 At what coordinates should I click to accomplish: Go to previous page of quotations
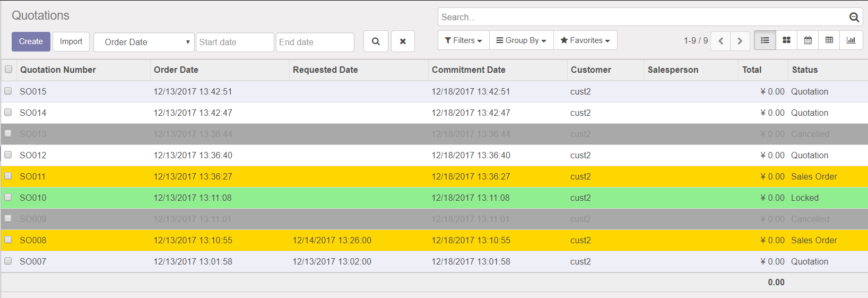pyautogui.click(x=721, y=41)
